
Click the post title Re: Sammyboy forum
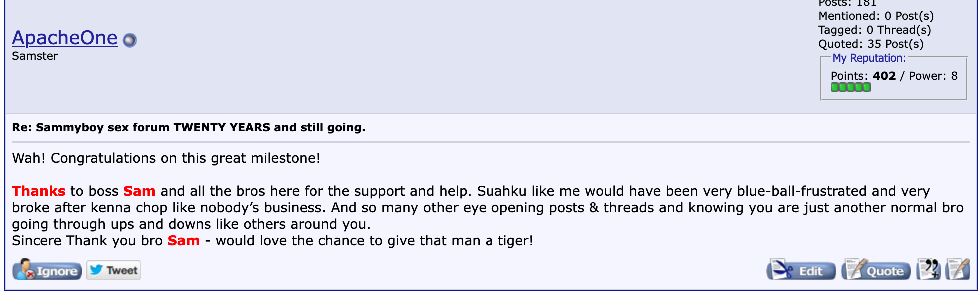[x=189, y=127]
